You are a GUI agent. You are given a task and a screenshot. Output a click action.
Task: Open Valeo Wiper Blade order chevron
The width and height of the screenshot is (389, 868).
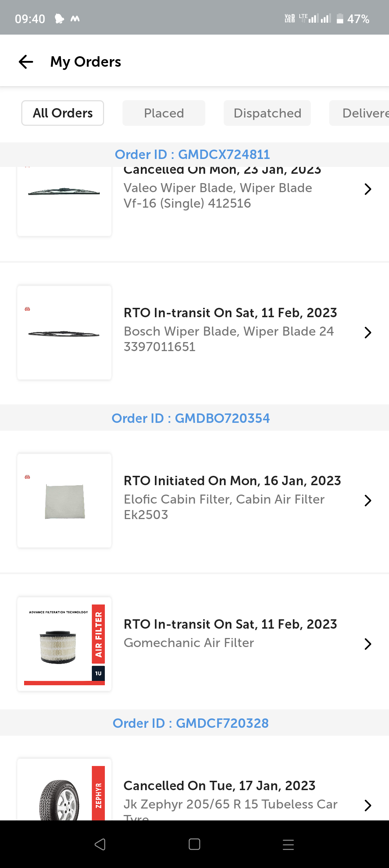pyautogui.click(x=367, y=189)
